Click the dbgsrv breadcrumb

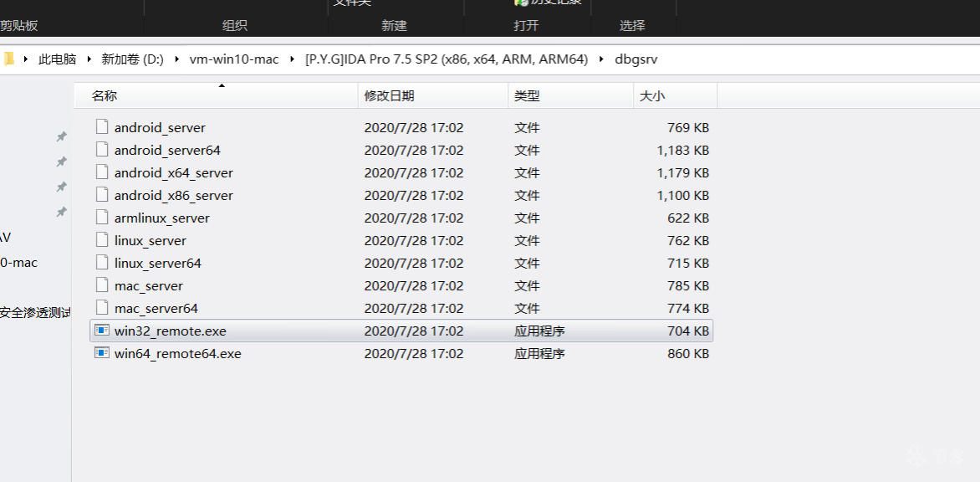click(x=635, y=59)
